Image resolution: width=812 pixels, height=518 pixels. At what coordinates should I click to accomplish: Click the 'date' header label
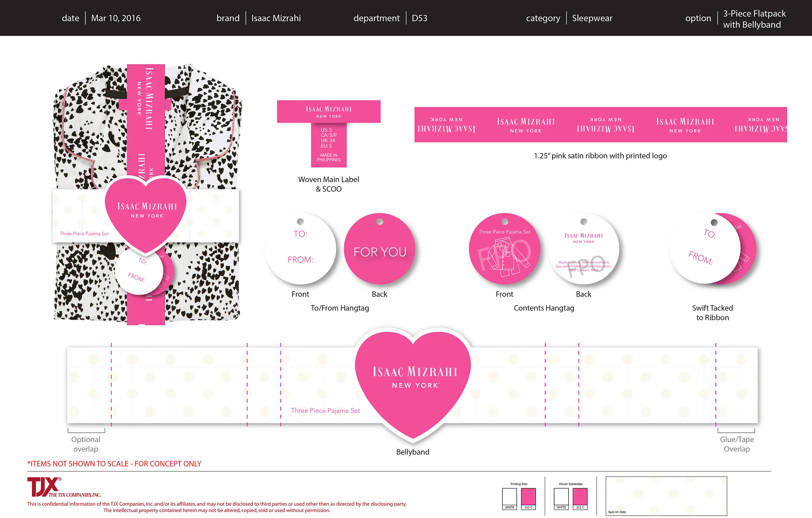pos(70,18)
